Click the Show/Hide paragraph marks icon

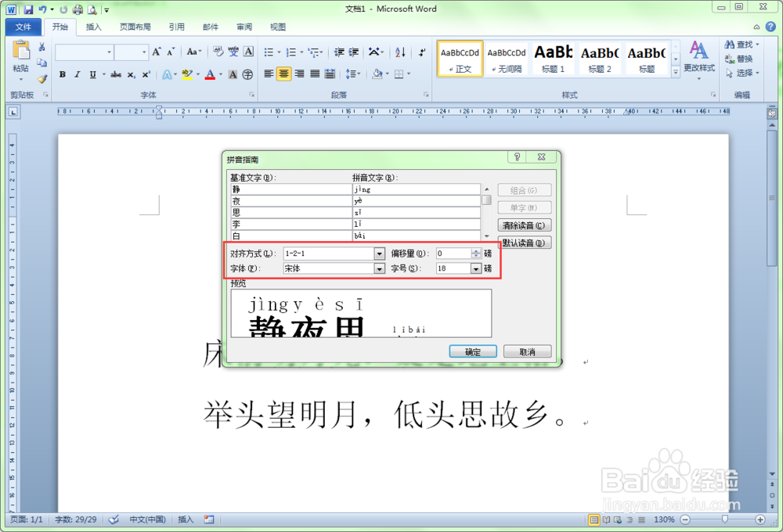tap(423, 52)
